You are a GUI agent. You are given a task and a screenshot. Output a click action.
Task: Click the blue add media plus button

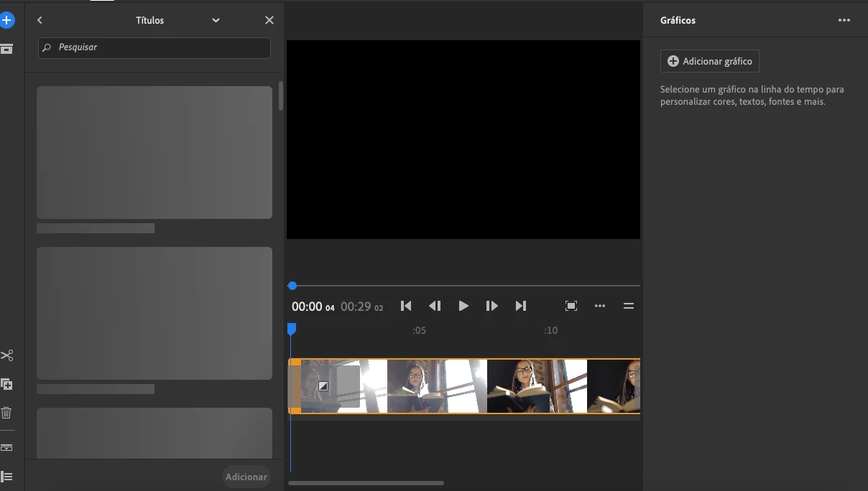(6, 20)
